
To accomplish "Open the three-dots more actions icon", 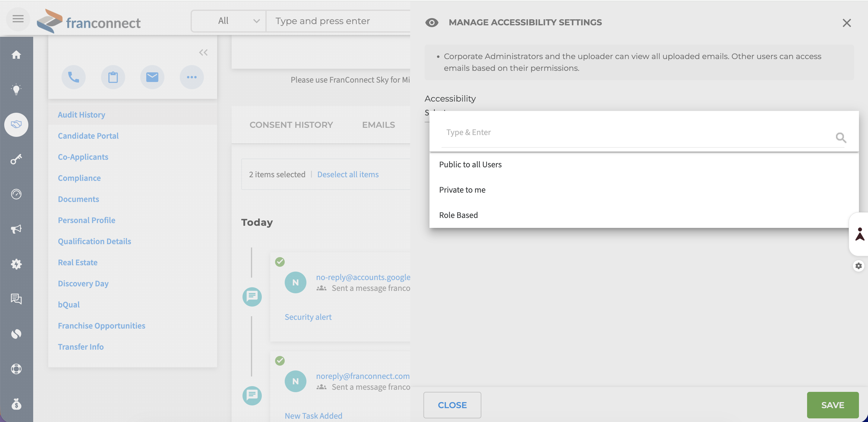I will (x=192, y=77).
